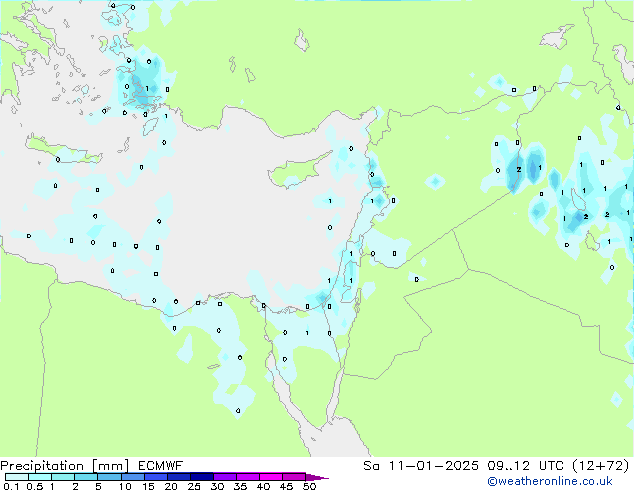Viewport: 634px width, 490px height.
Task: Select the 20–25 mm legend color
Action: point(178,477)
